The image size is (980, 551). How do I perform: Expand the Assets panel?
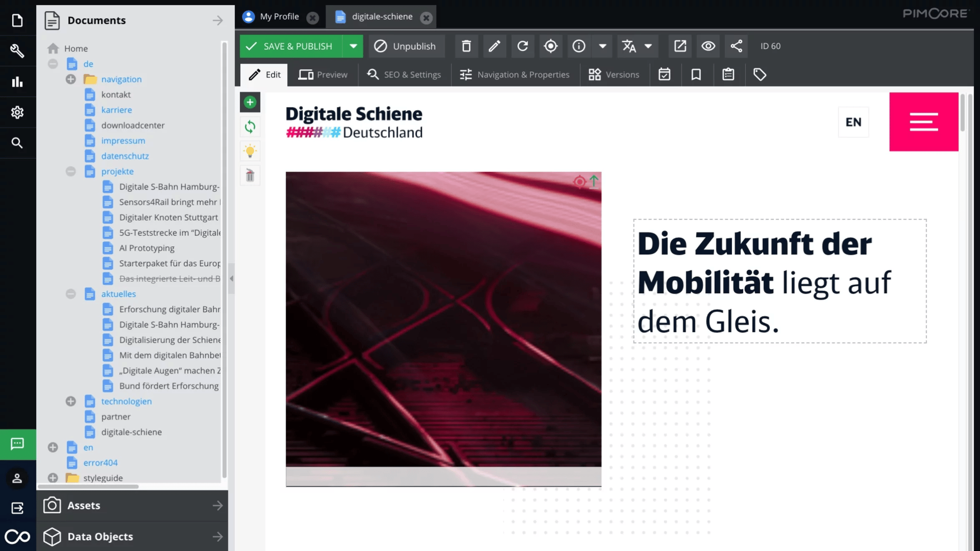point(132,506)
